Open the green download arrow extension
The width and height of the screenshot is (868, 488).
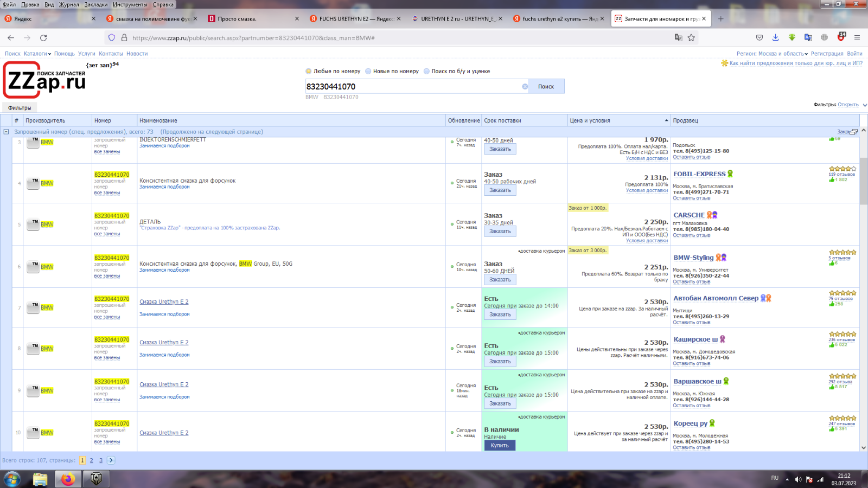click(792, 37)
